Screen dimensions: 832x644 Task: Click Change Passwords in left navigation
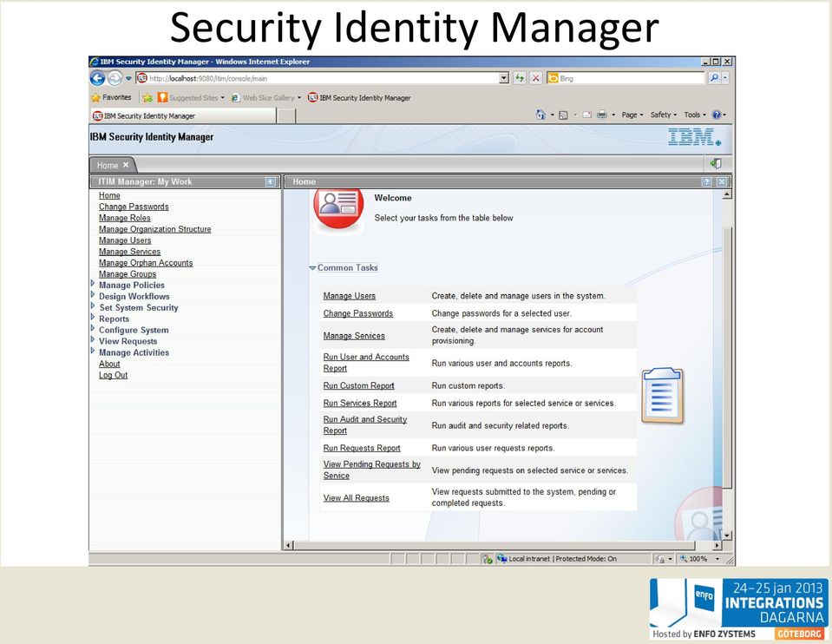click(x=134, y=207)
